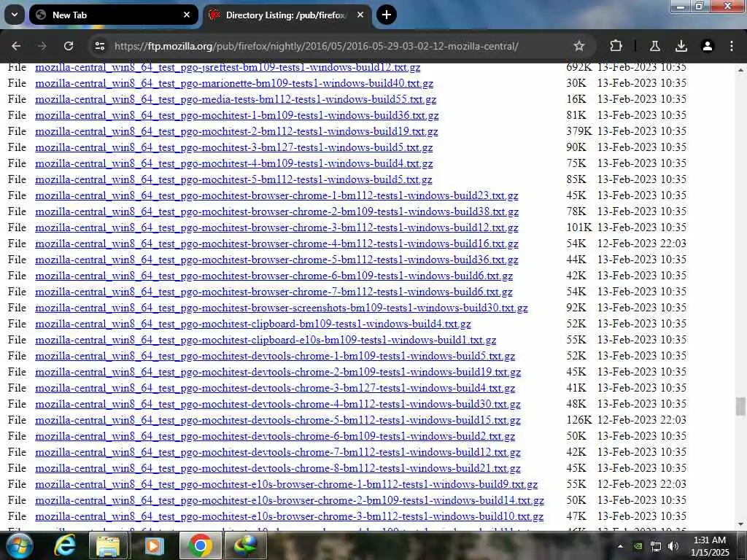Open pgo-mochitest-1-bm109 build36 link
The height and width of the screenshot is (560, 747).
pyautogui.click(x=237, y=115)
